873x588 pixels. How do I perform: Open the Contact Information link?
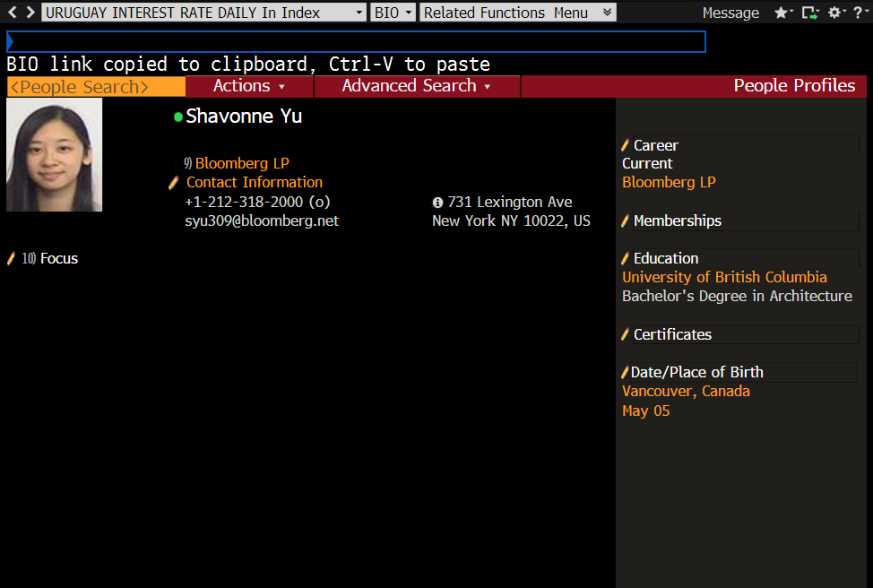(x=255, y=182)
